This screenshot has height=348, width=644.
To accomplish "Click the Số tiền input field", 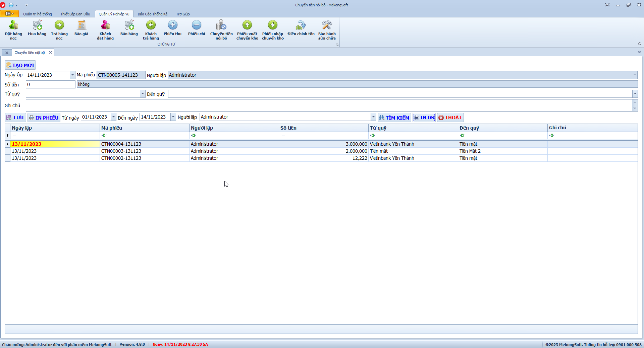I will point(50,84).
